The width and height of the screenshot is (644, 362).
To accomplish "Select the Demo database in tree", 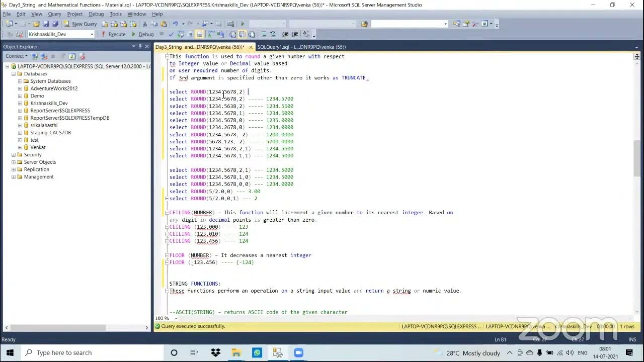I will 37,96.
